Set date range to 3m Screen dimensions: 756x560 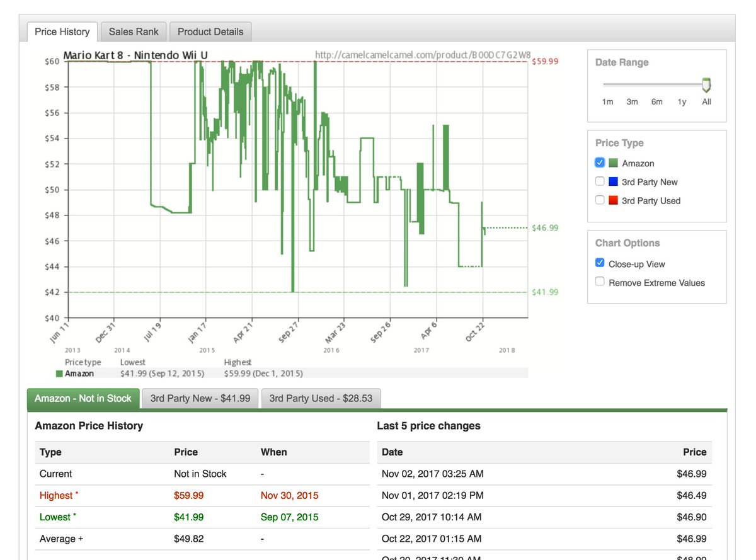[x=632, y=102]
